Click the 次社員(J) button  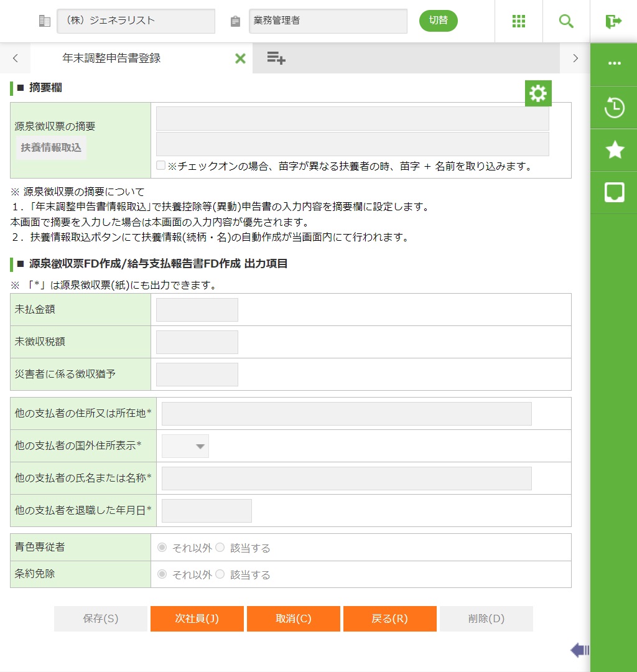pyautogui.click(x=197, y=618)
